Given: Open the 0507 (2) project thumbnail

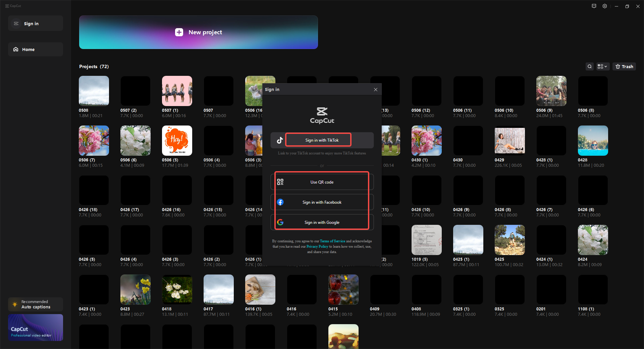Looking at the screenshot, I should [x=136, y=91].
